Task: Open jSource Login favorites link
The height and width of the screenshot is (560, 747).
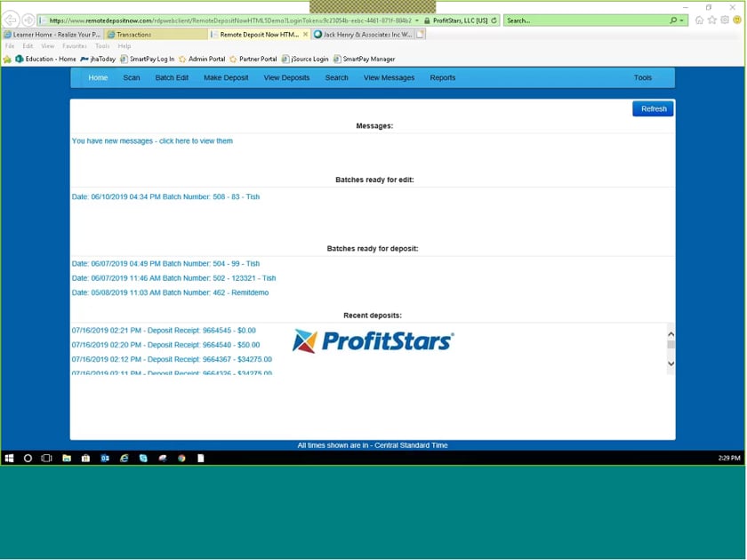Action: coord(305,59)
